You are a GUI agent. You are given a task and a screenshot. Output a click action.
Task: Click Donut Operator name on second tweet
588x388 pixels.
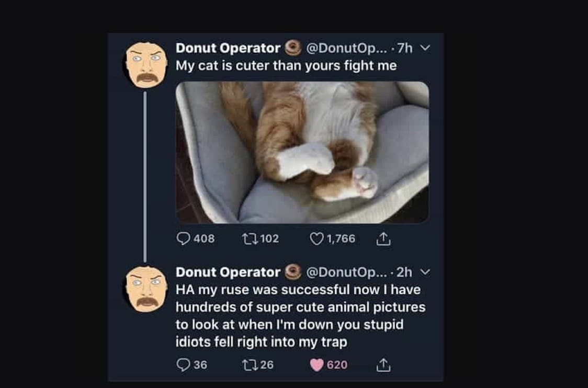coord(228,272)
